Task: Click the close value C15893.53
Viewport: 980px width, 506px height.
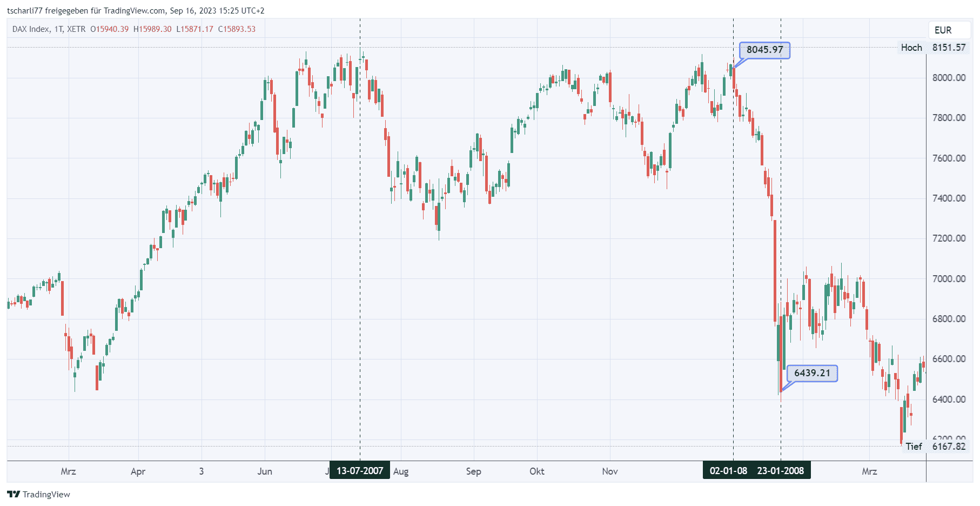Action: pos(237,29)
